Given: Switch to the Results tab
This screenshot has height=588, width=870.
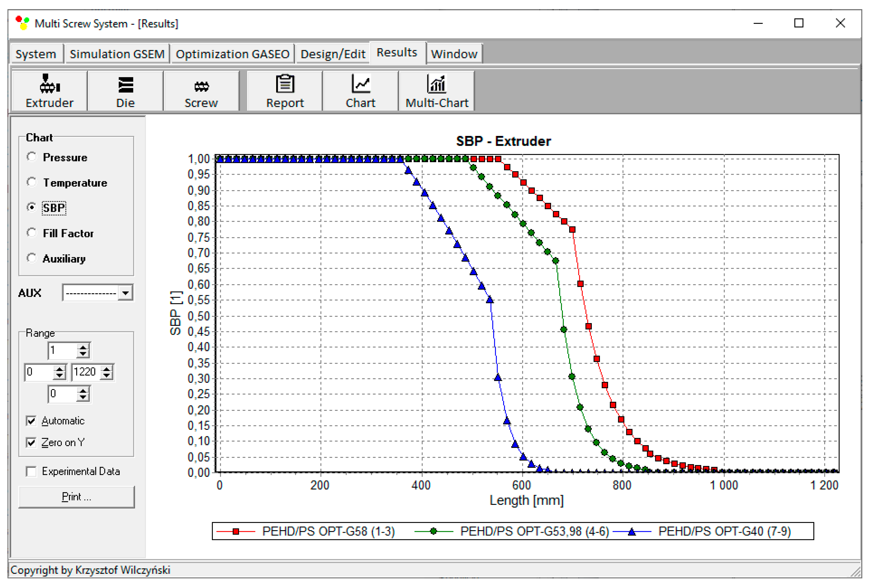Looking at the screenshot, I should [397, 52].
